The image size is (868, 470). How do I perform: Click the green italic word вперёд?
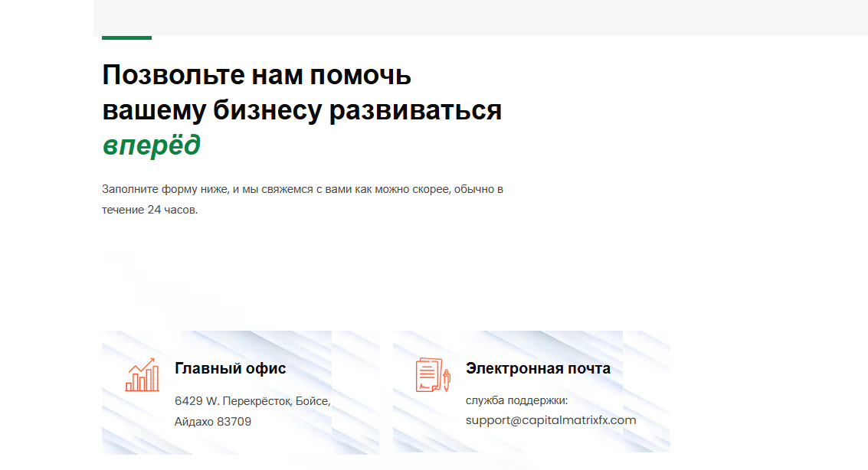(x=151, y=145)
